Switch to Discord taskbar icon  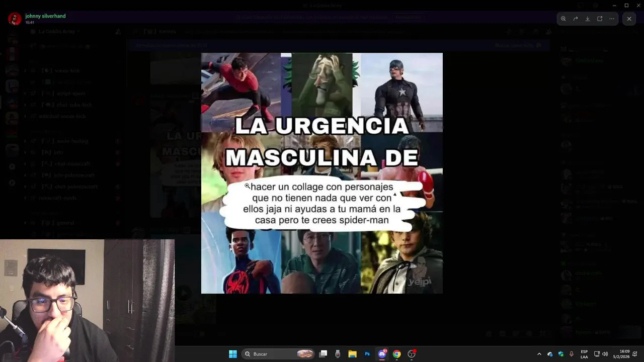coord(382,354)
